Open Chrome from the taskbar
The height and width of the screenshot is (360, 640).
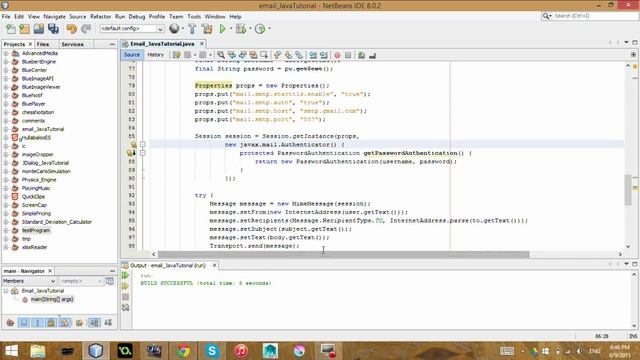click(x=183, y=351)
